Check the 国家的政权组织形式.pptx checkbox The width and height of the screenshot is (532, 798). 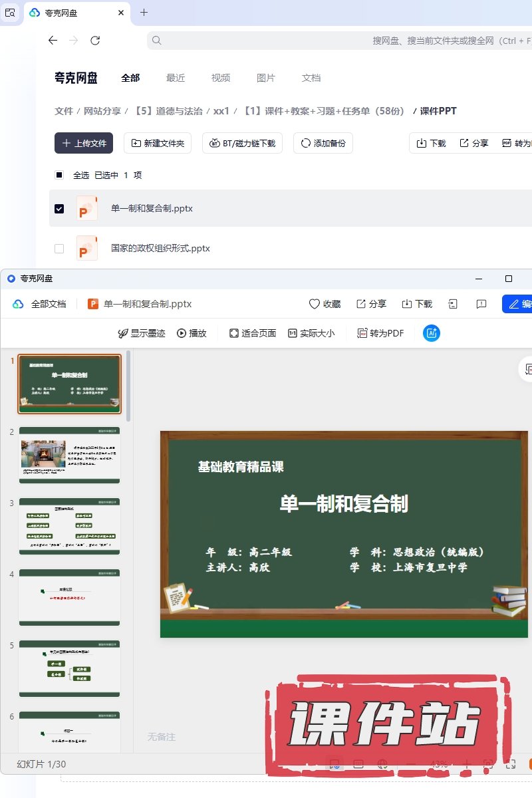59,248
